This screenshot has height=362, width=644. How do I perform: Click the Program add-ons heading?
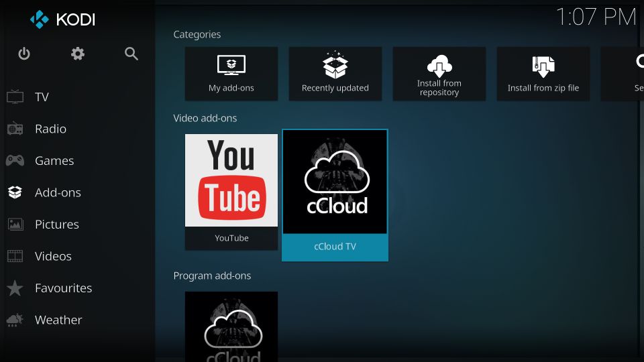coord(212,276)
